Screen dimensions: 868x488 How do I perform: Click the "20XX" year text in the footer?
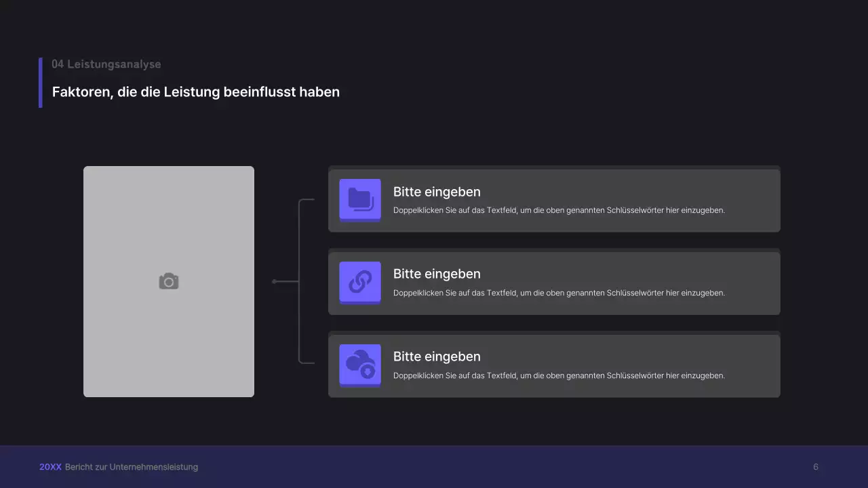(50, 467)
